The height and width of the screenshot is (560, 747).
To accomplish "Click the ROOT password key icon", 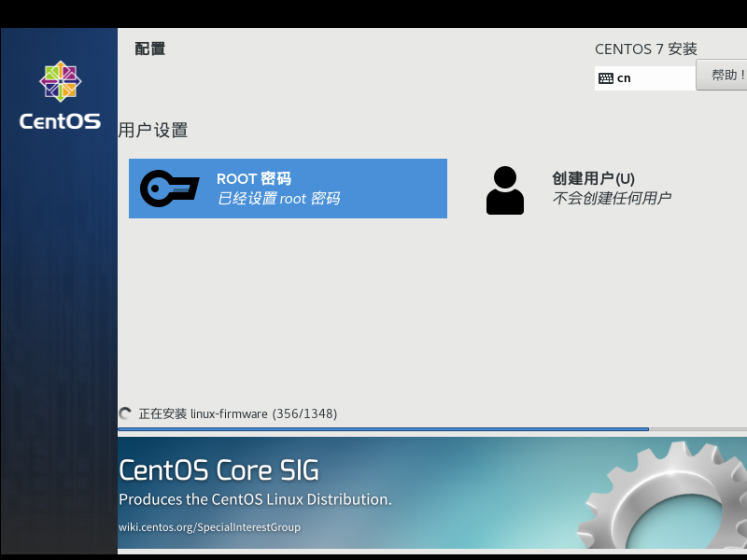I will (x=170, y=189).
